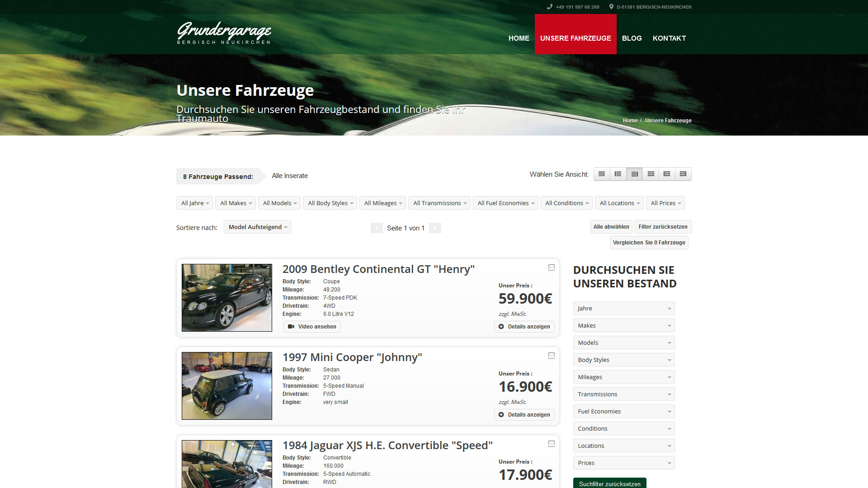Select list view with left sidebar icon
Screen dimensions: 868x488
pyautogui.click(x=618, y=174)
